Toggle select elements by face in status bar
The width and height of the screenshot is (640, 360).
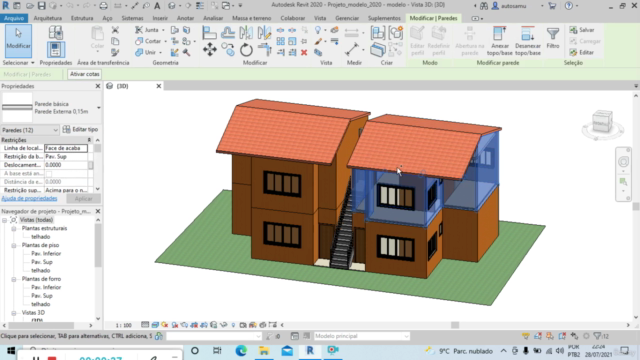(x=562, y=336)
